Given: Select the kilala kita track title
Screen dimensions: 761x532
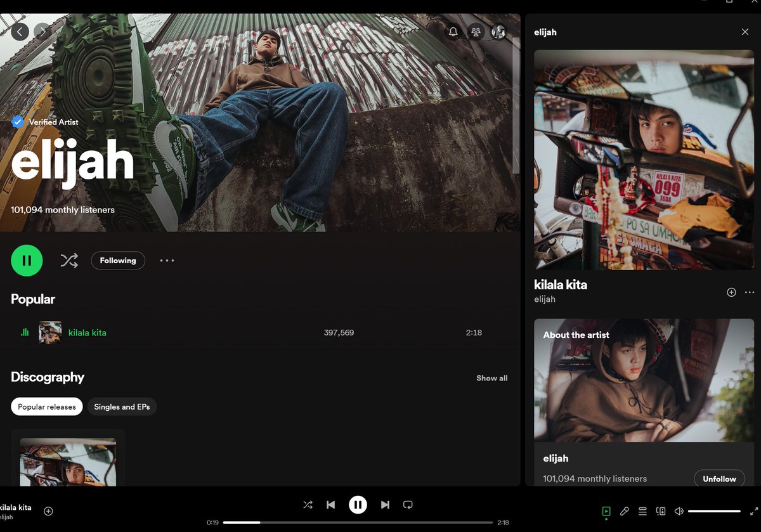Looking at the screenshot, I should (x=88, y=332).
